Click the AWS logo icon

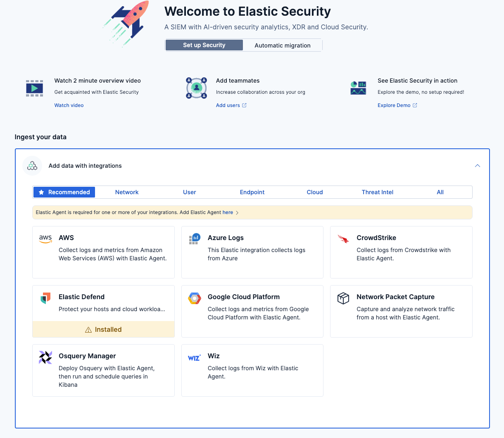45,239
